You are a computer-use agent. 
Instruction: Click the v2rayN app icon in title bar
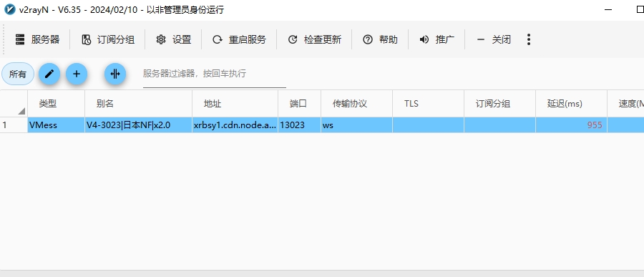pos(9,9)
